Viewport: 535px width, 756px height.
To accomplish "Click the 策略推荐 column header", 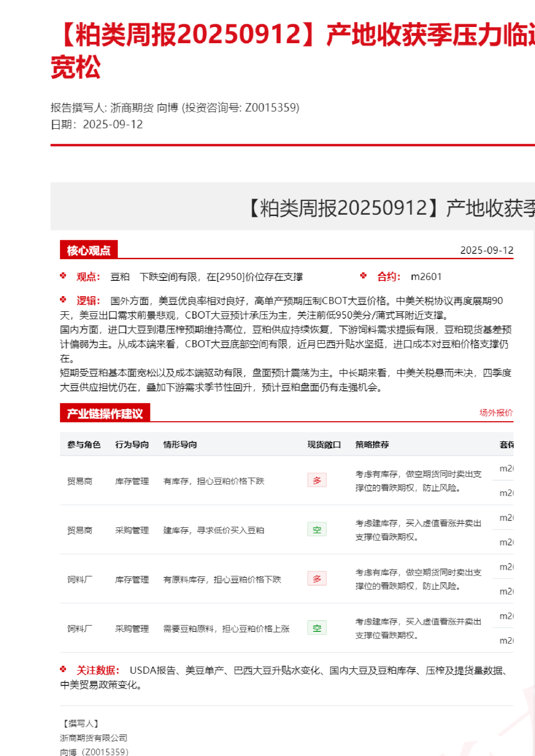I will 372,445.
